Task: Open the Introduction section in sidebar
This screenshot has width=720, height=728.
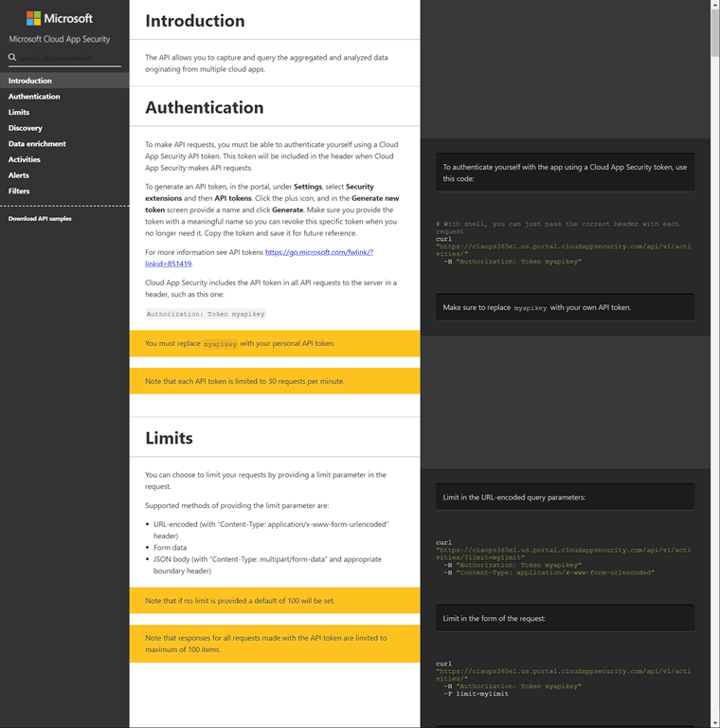Action: click(30, 81)
